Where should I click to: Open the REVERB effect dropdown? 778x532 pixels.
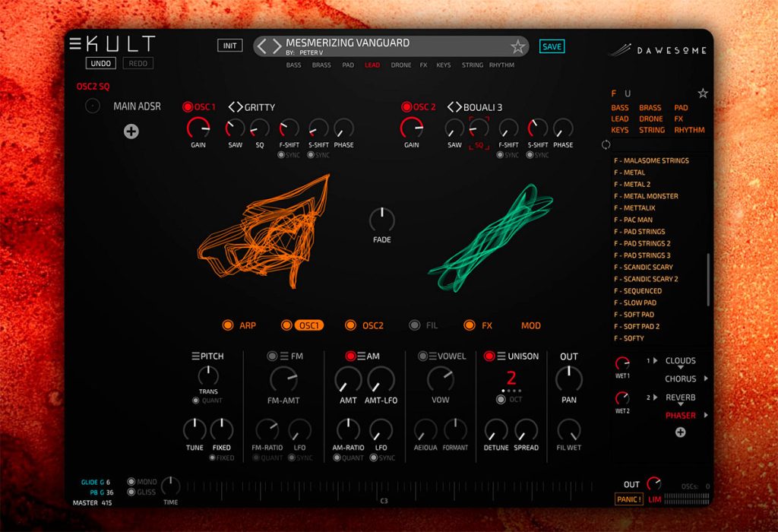click(x=680, y=404)
